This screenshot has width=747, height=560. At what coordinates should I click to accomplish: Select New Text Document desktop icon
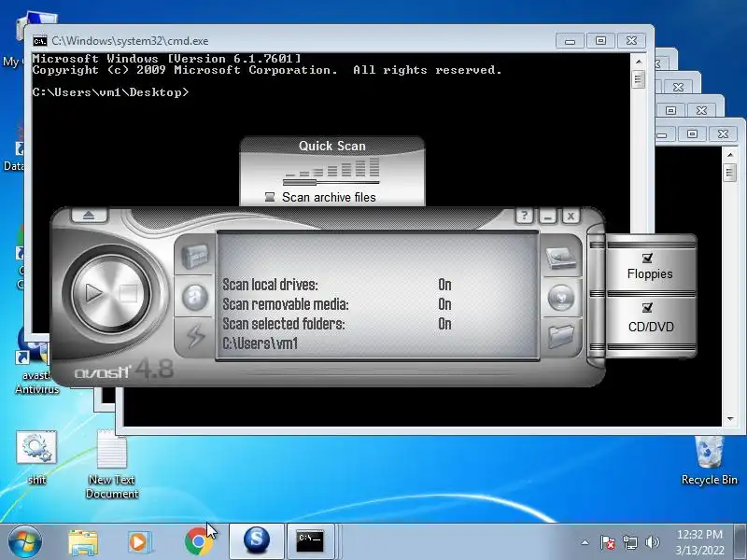112,464
